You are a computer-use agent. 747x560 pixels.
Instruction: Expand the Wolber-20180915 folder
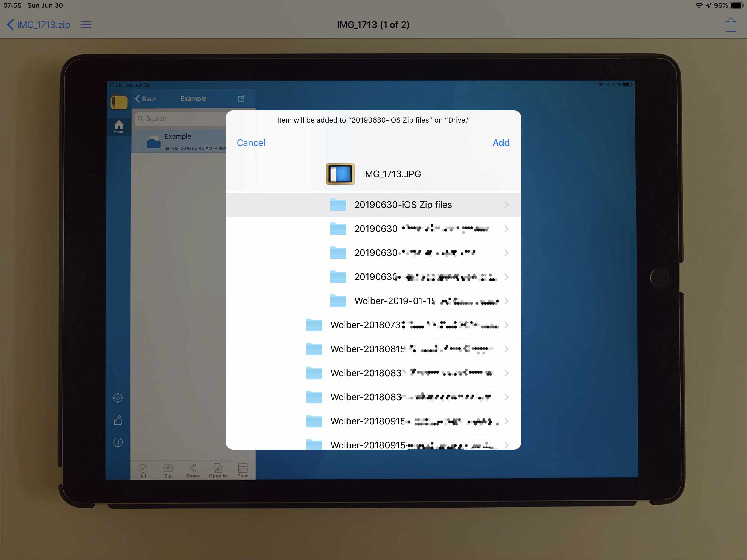click(505, 421)
